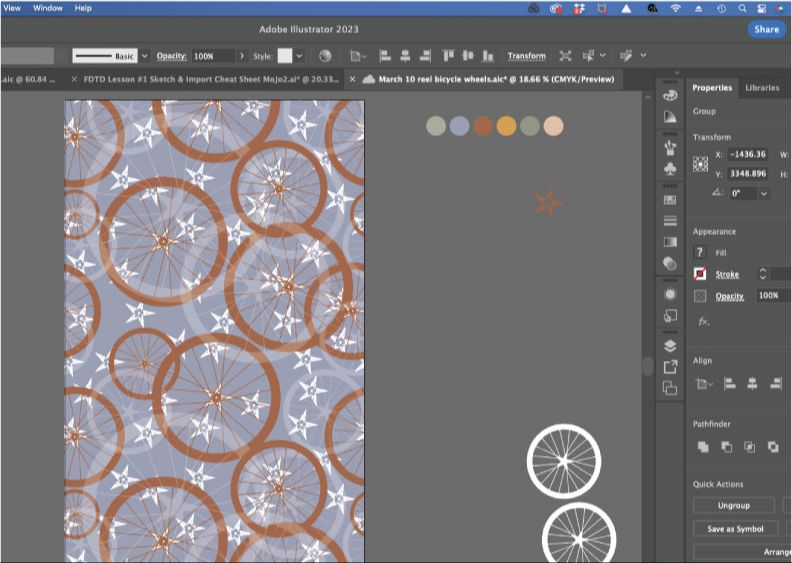
Task: Open the Align To dropdown in Properties
Action: click(705, 383)
